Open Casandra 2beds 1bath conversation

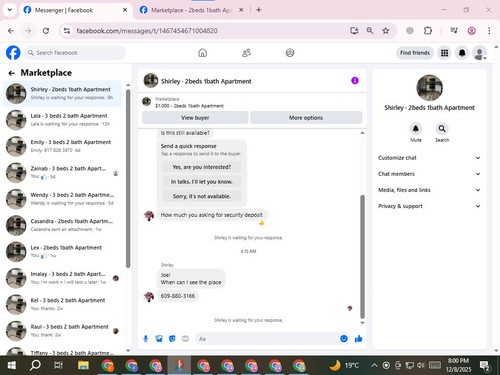63,225
